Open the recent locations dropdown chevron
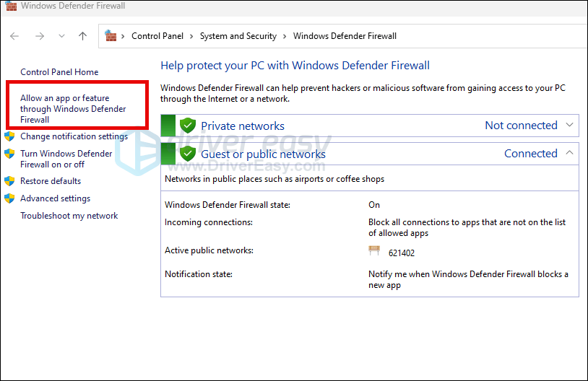 tap(61, 36)
